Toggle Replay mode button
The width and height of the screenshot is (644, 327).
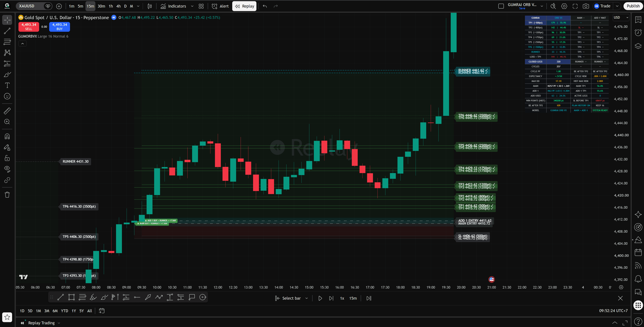[x=244, y=6]
